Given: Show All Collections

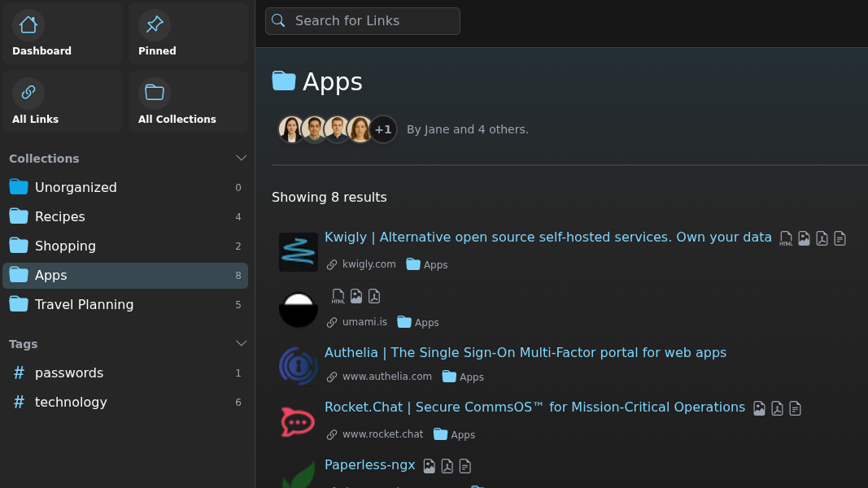Looking at the screenshot, I should 188,102.
